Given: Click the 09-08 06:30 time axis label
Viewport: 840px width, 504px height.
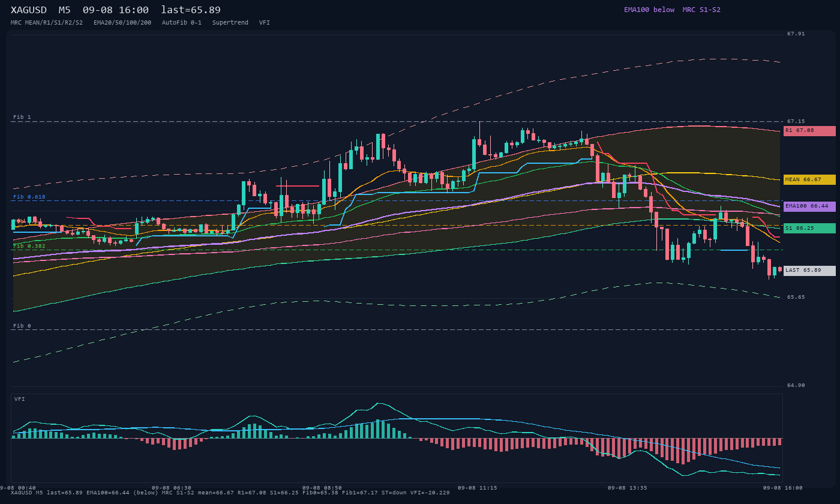Looking at the screenshot, I should click(x=172, y=488).
